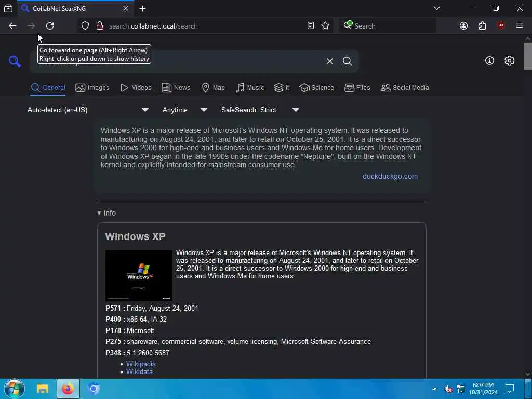Open the Action Center notification icon
This screenshot has width=532, height=399.
pos(510,389)
